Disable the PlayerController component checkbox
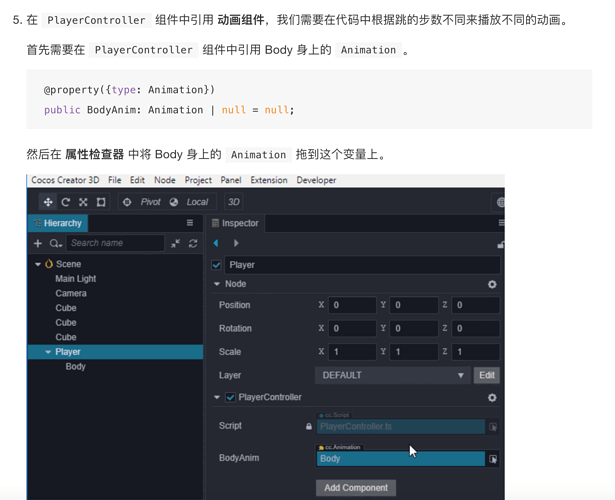615x500 pixels. [231, 397]
